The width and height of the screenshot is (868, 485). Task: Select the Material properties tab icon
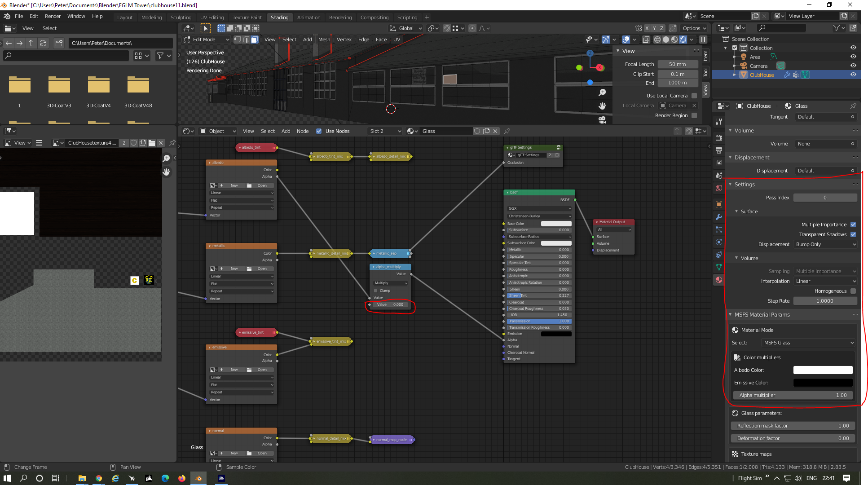tap(719, 280)
